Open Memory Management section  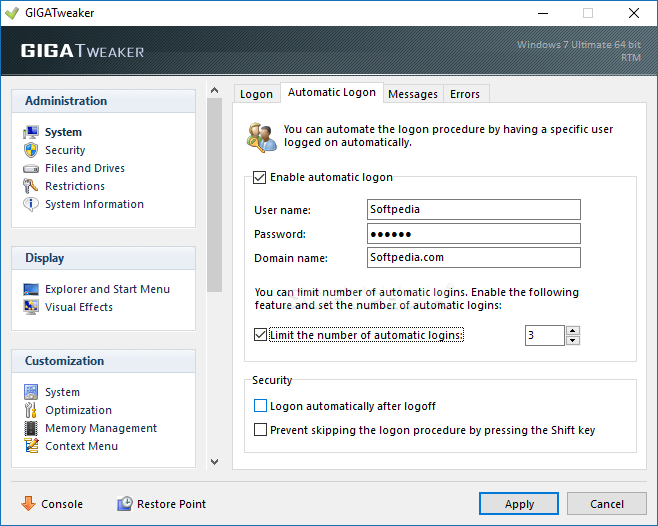tap(101, 428)
